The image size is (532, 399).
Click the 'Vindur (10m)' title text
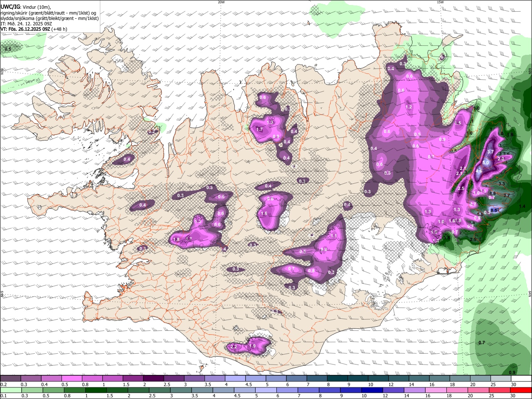(x=36, y=7)
